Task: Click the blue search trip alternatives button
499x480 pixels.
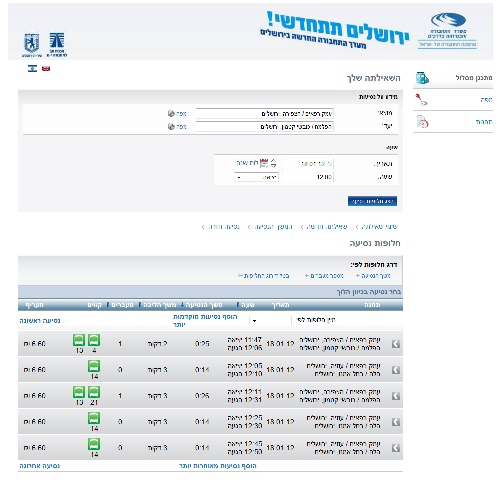Action: tap(372, 201)
